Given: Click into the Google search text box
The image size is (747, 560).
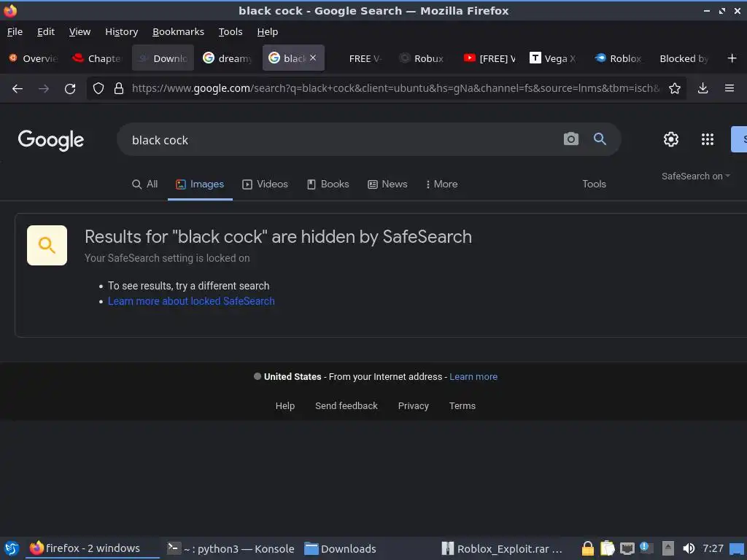Looking at the screenshot, I should 343,140.
